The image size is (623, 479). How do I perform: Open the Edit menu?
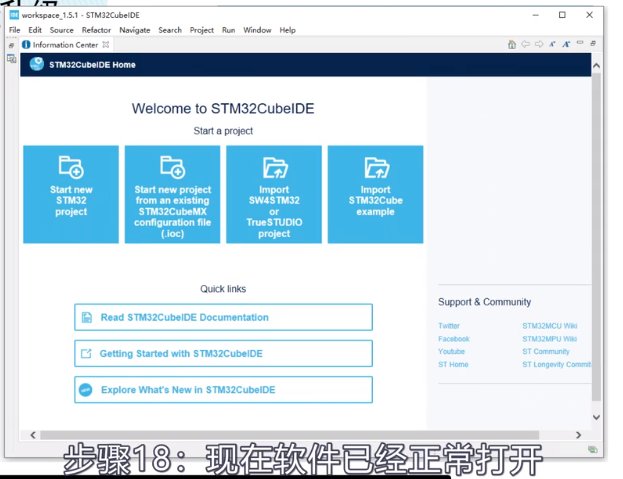point(35,30)
